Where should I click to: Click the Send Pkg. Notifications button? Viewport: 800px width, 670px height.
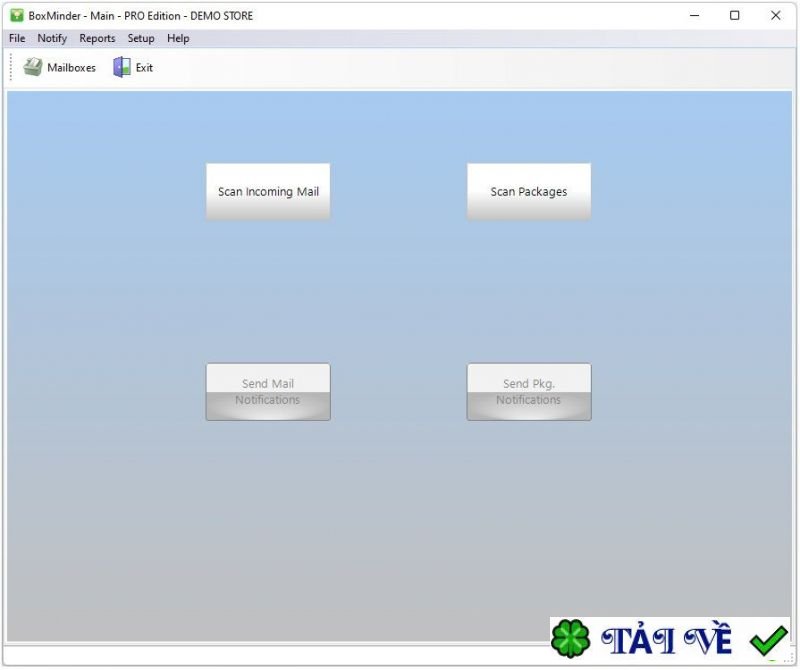coord(528,391)
